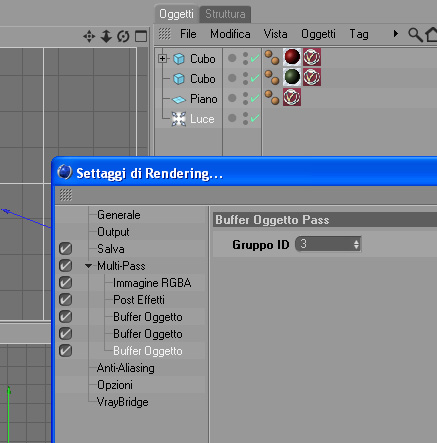The width and height of the screenshot is (437, 443).
Task: Select the Post Effetti pass
Action: (x=139, y=300)
